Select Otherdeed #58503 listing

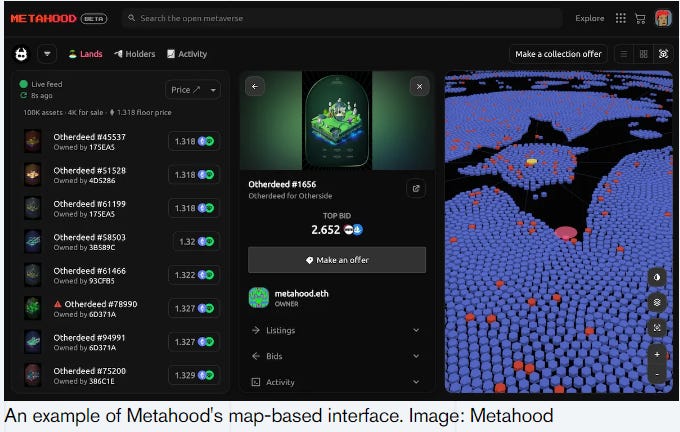click(x=121, y=242)
